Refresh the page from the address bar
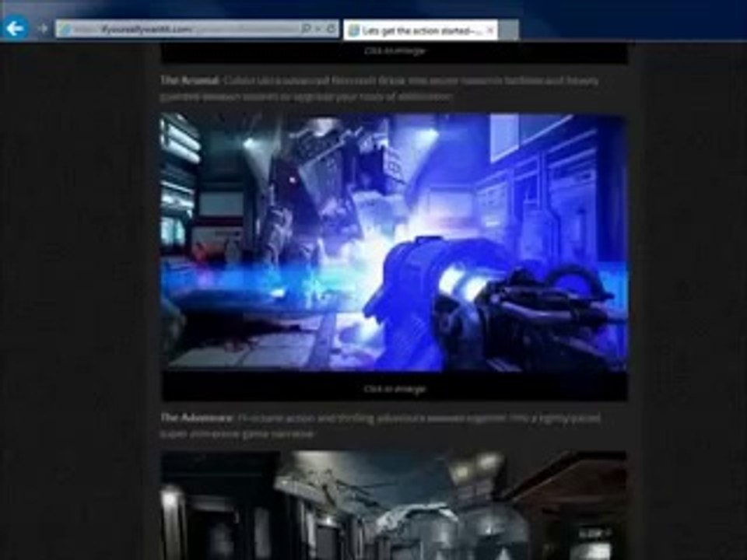Viewport: 747px width, 560px height. [330, 29]
